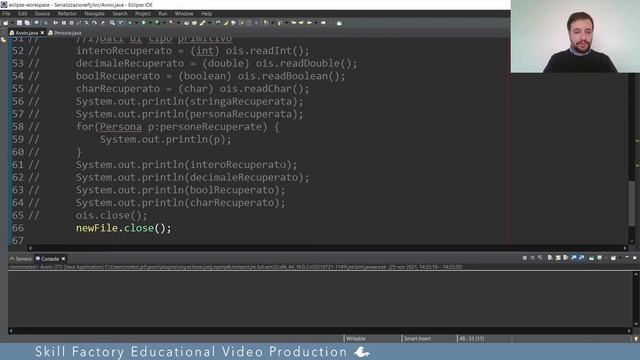
Task: Open the Source menu
Action: pos(42,13)
